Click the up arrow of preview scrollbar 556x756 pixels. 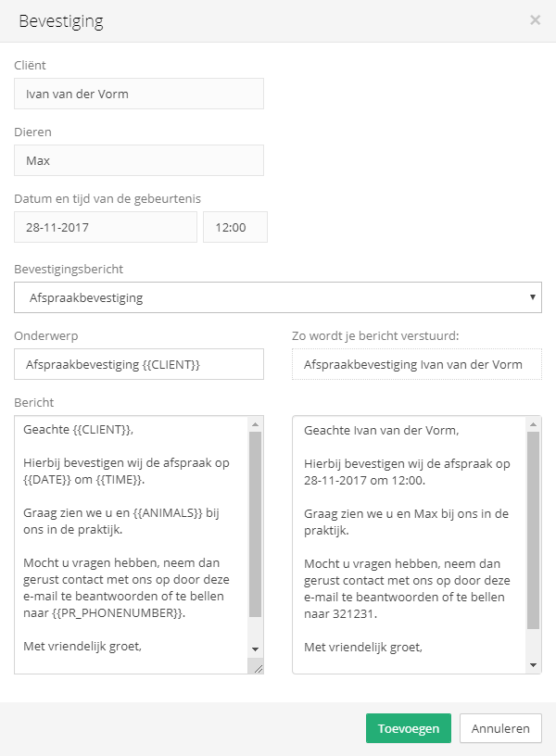click(x=534, y=424)
